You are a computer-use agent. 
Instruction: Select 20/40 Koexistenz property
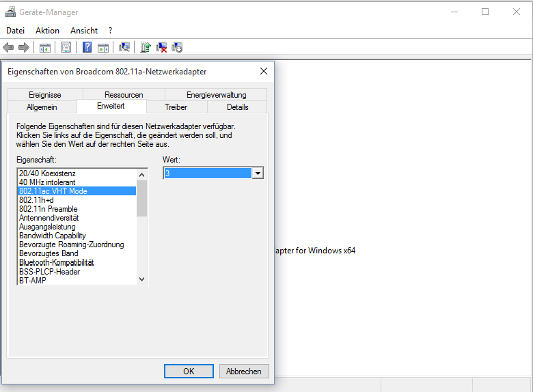click(77, 173)
